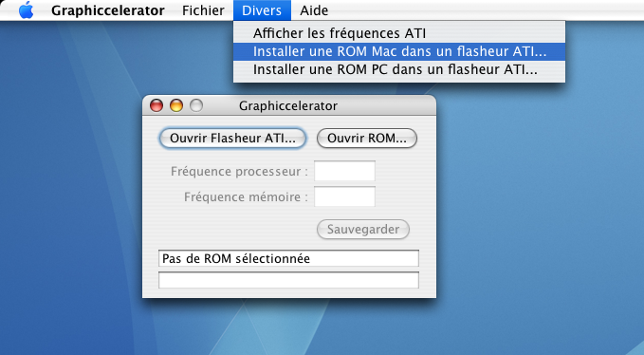Select Installer une ROM PC dans un flasheur ATI
Viewport: 644px width, 355px height.
pos(399,69)
